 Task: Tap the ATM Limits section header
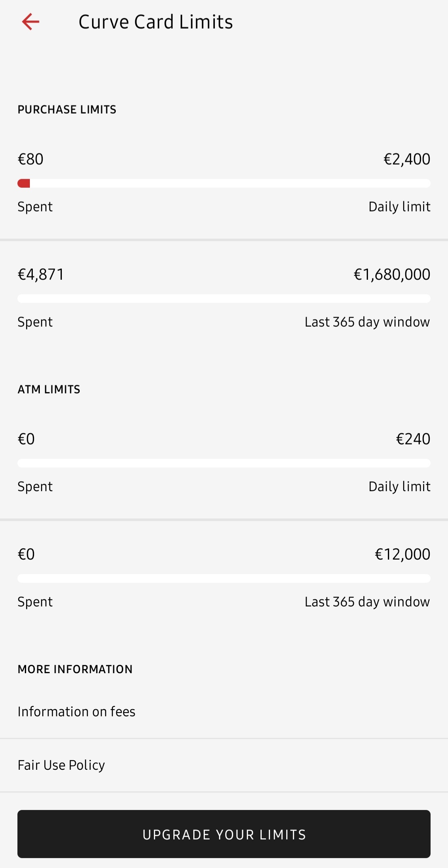click(x=49, y=389)
